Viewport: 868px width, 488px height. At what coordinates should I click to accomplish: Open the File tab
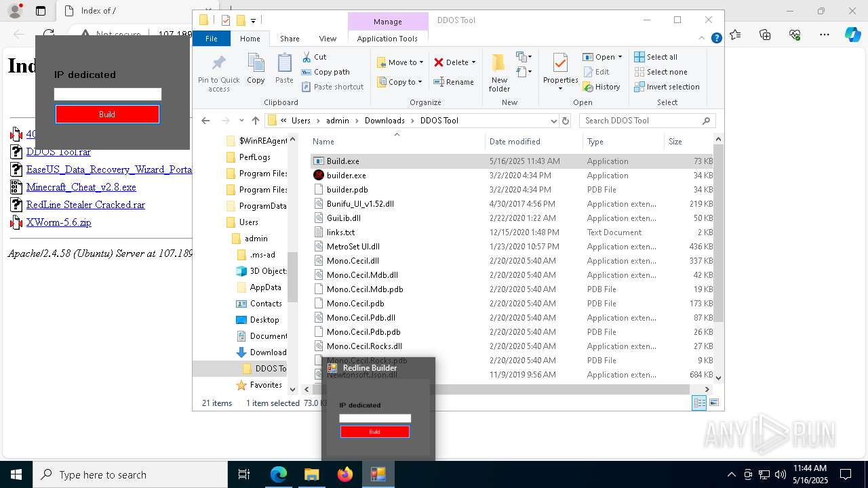click(212, 39)
